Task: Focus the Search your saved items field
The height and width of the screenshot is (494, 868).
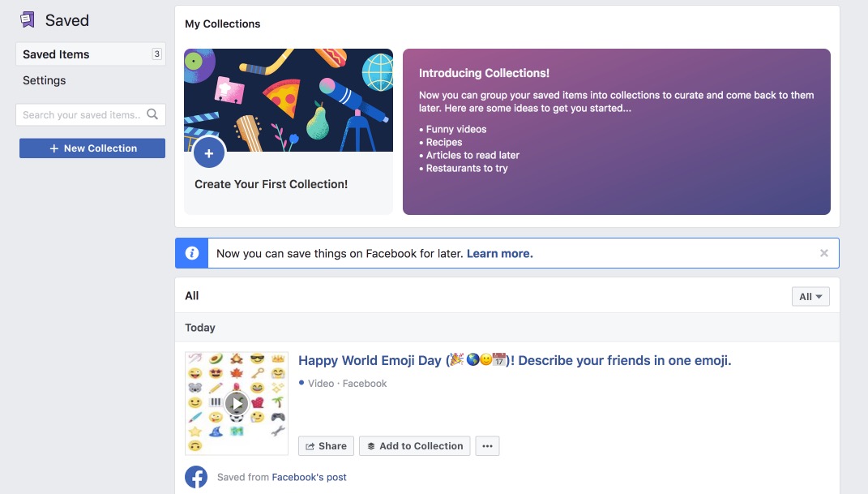Action: click(x=90, y=114)
